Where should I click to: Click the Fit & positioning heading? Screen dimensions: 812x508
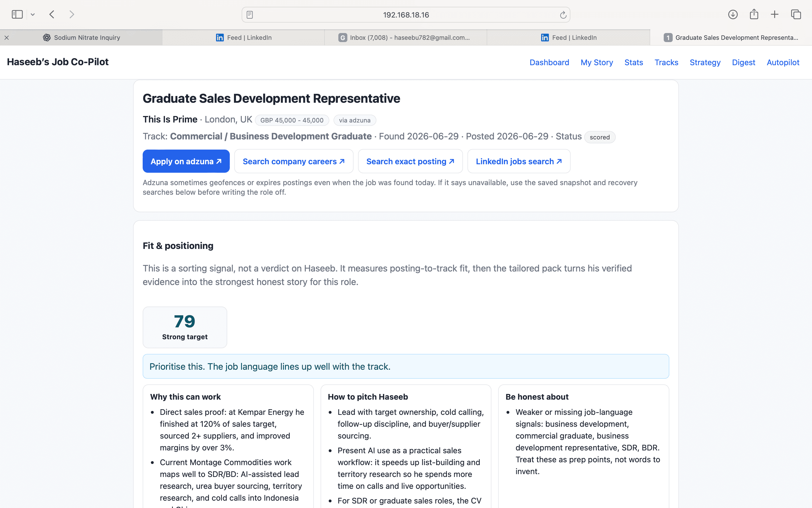[178, 246]
